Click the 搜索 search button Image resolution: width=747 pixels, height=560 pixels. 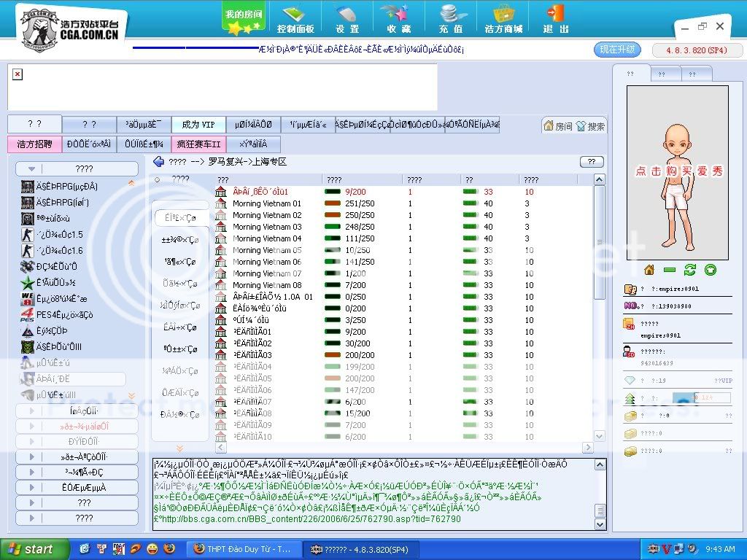click(x=590, y=126)
